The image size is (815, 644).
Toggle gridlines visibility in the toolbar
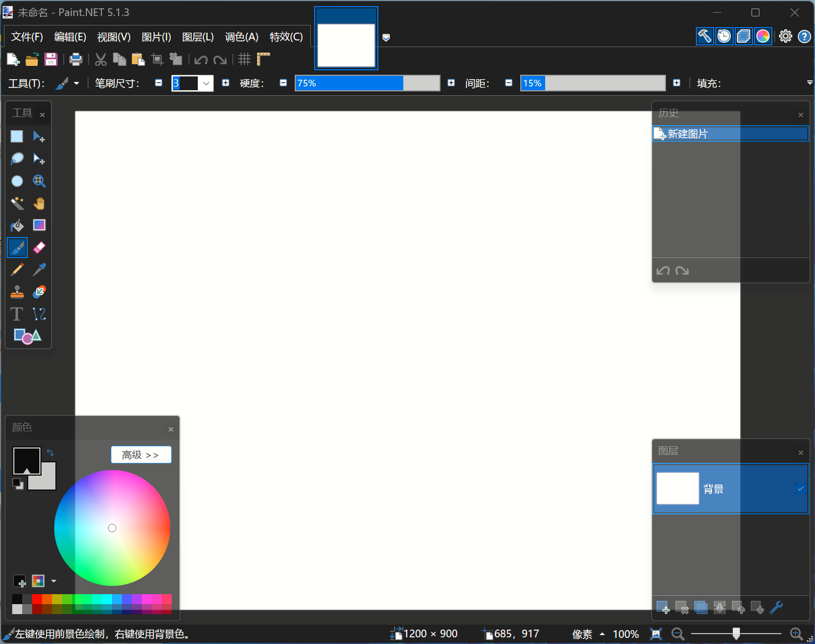[x=244, y=59]
